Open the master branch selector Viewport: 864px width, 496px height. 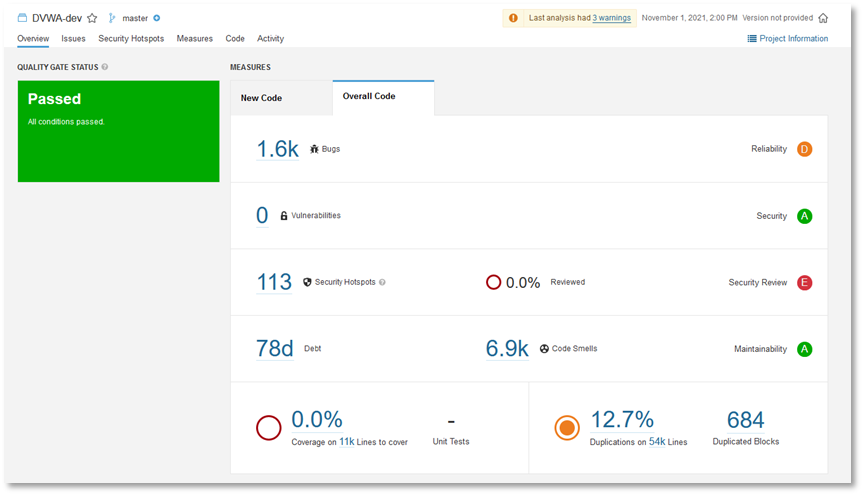(136, 18)
